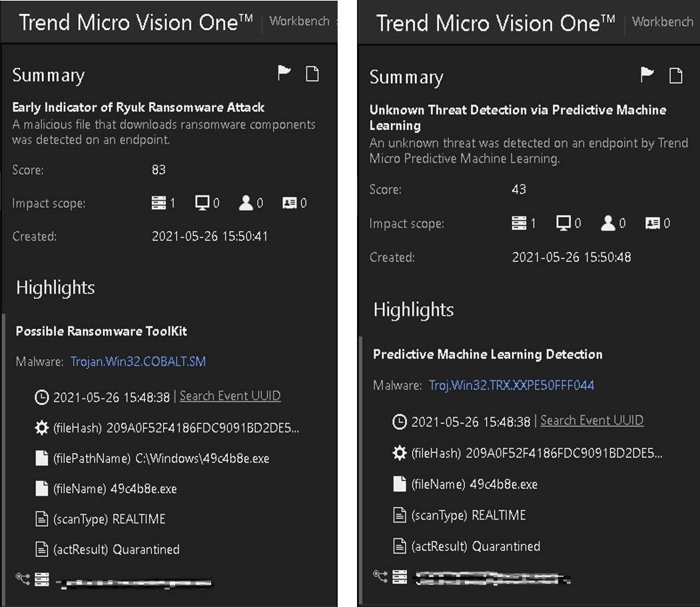The width and height of the screenshot is (700, 607).
Task: Open the Workbench tab in the left panel header
Action: tap(299, 21)
